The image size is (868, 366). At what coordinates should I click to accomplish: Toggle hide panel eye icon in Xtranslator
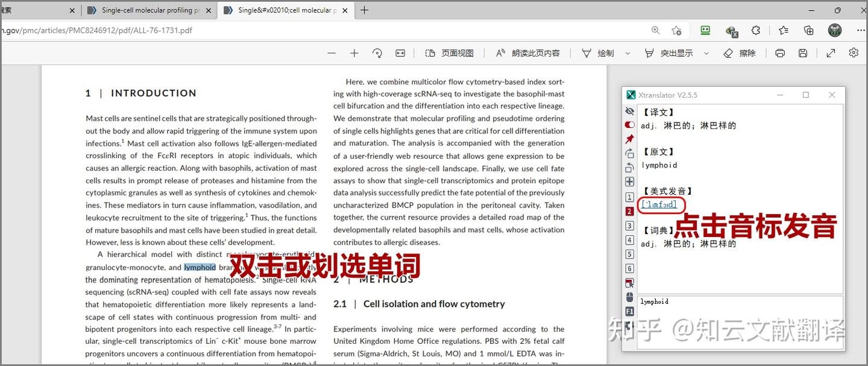629,111
